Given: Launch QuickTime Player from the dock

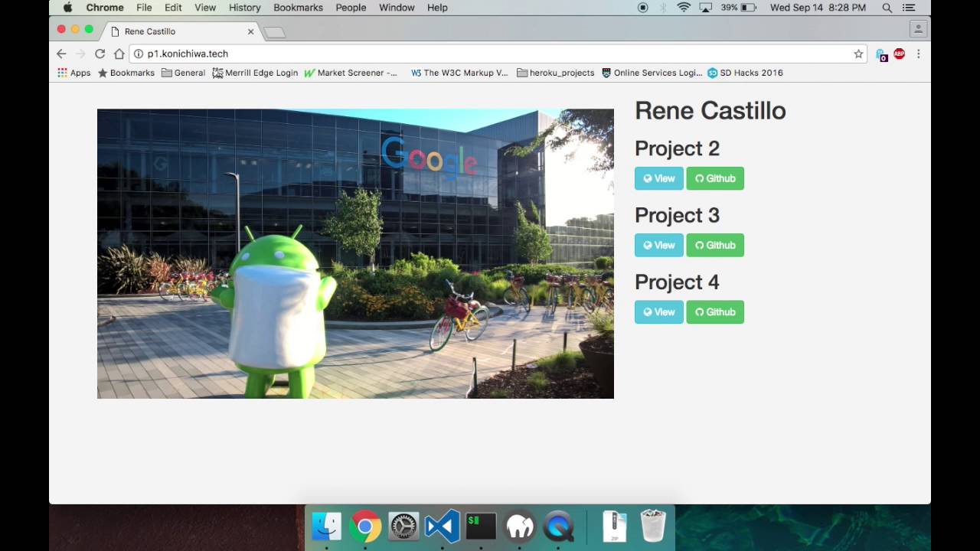Looking at the screenshot, I should (x=558, y=527).
